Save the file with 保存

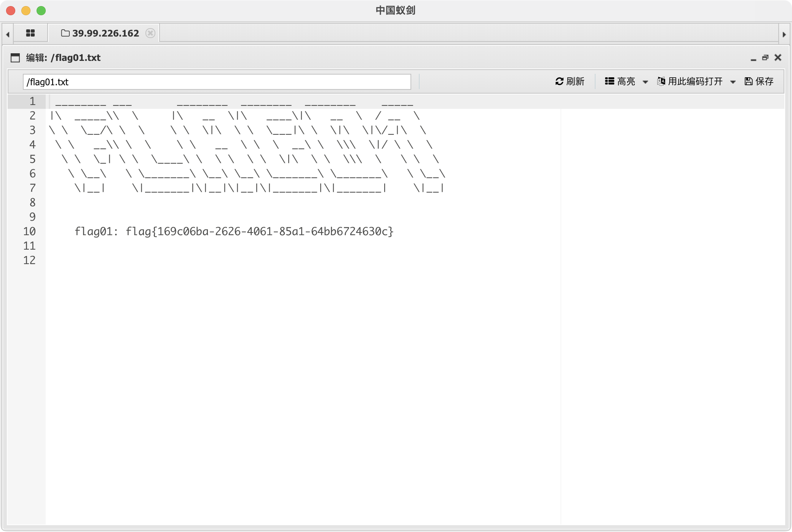click(759, 81)
